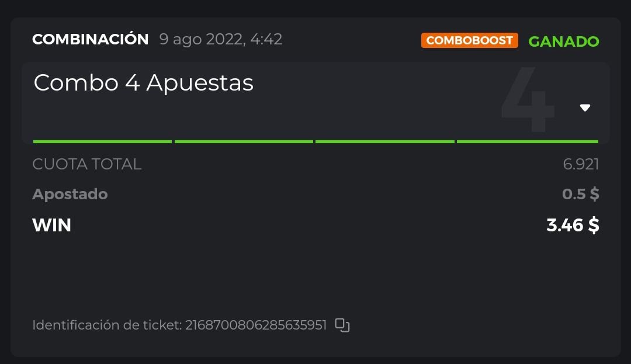Select the total odds value 6.921

pos(581,164)
